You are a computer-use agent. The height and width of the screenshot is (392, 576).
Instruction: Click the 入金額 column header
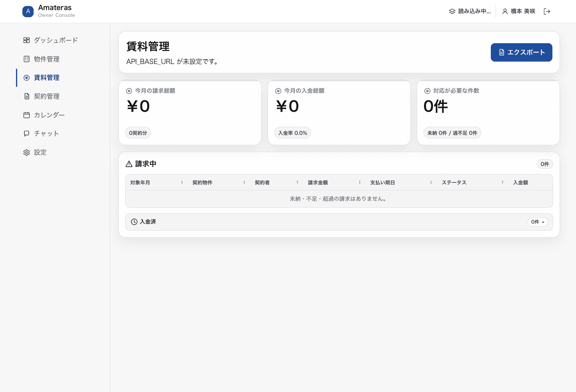[x=520, y=182]
